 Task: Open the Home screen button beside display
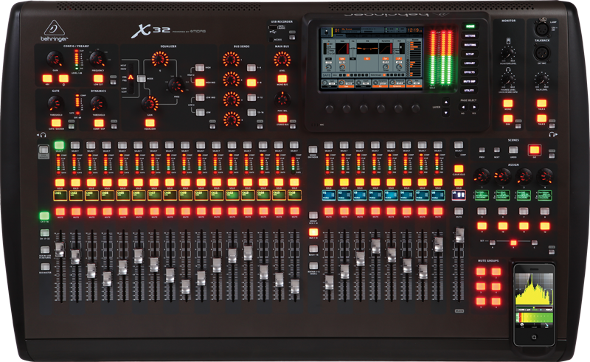pyautogui.click(x=470, y=27)
